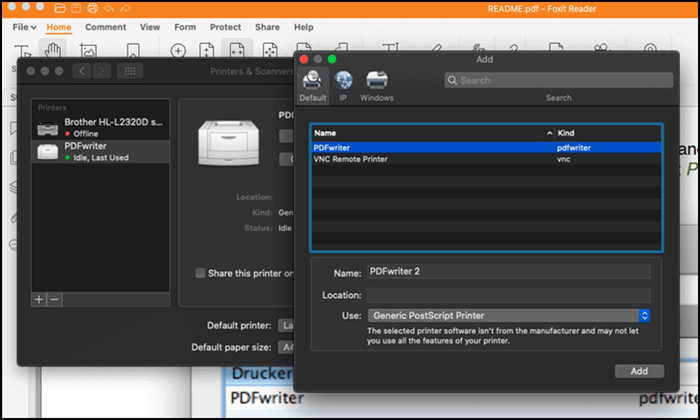Go back using left chevron button
This screenshot has height=420, width=700.
[x=81, y=71]
